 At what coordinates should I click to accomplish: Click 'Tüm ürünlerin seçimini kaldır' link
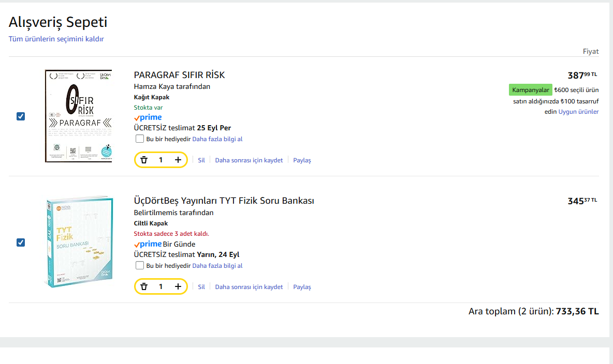coord(56,39)
